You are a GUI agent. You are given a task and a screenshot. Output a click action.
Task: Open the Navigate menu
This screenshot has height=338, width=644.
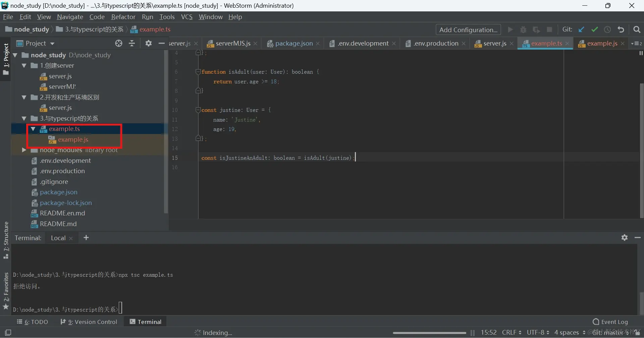[x=70, y=17]
